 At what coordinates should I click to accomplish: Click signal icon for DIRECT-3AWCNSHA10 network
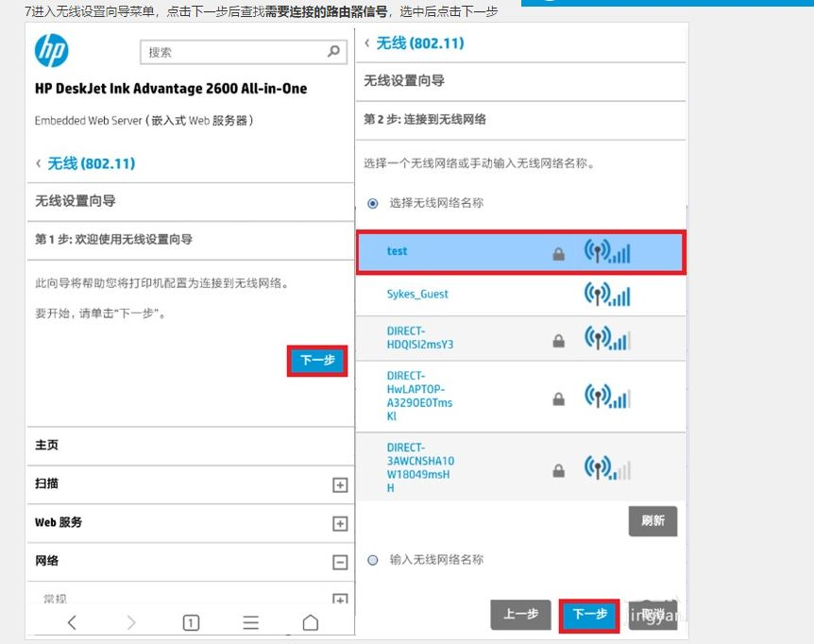click(607, 468)
